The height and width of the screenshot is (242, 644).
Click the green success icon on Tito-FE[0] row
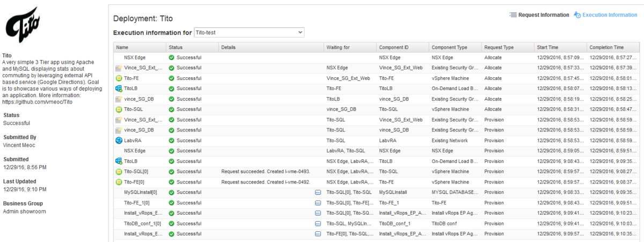click(172, 182)
